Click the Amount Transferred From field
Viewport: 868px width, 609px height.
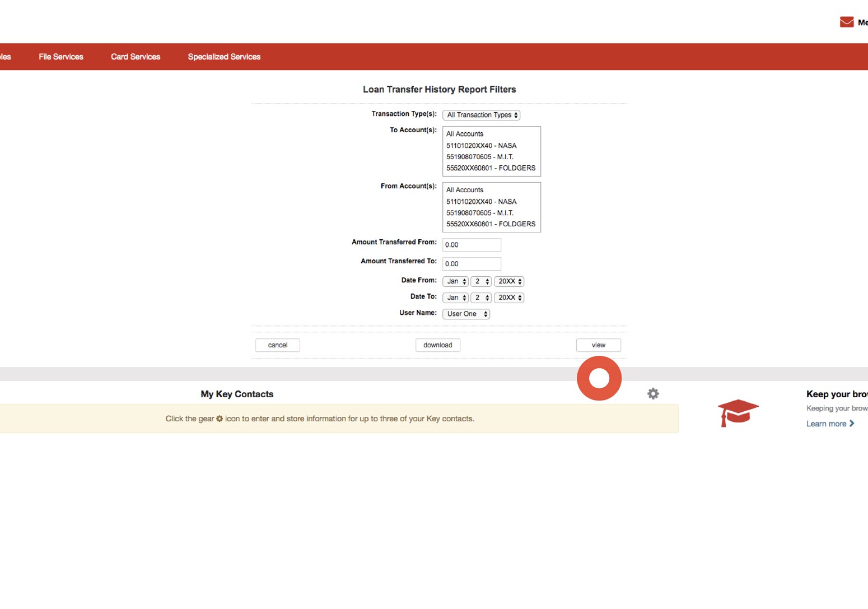tap(471, 245)
